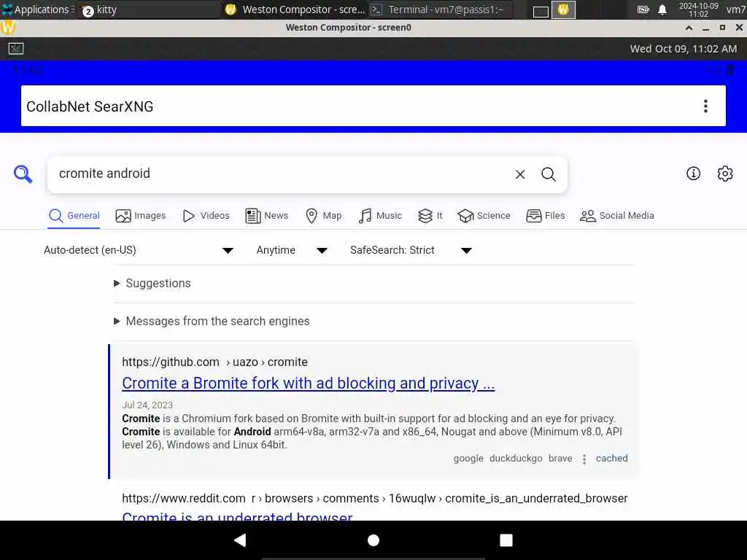This screenshot has height=560, width=747.
Task: Switch to Social Media tab
Action: pyautogui.click(x=617, y=216)
